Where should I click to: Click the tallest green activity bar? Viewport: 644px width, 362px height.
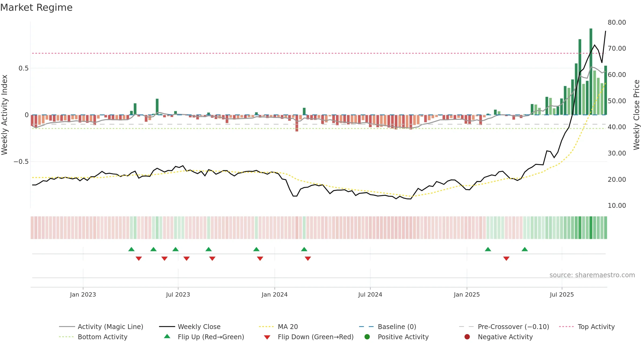pos(591,72)
